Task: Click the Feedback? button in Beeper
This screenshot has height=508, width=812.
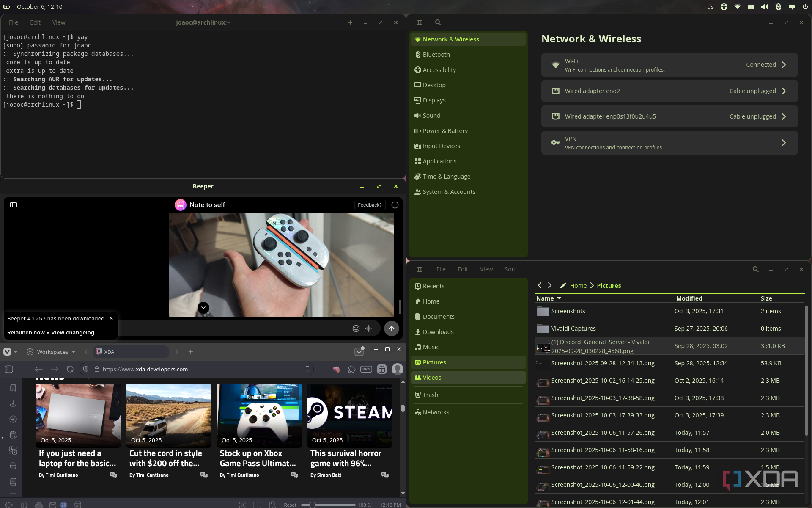Action: 370,205
